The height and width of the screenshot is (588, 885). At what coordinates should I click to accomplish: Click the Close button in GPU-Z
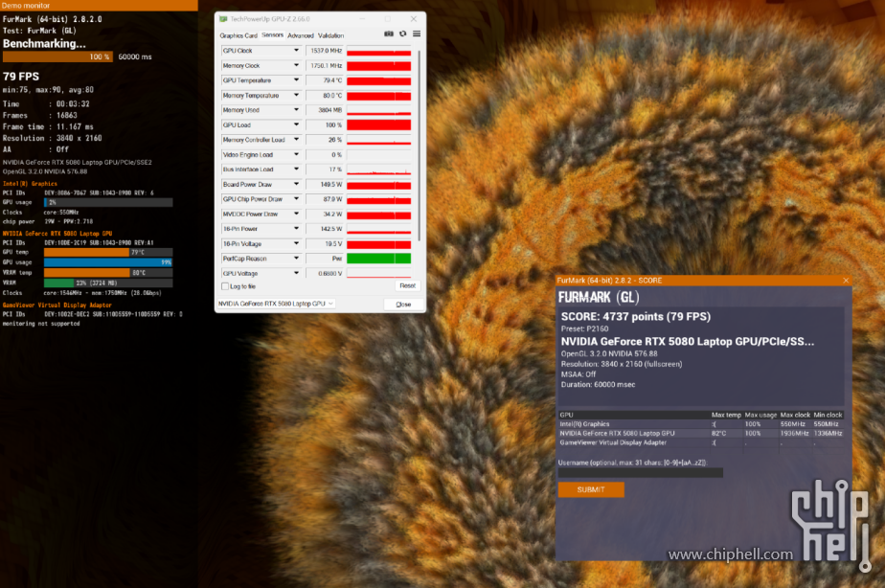pyautogui.click(x=403, y=305)
